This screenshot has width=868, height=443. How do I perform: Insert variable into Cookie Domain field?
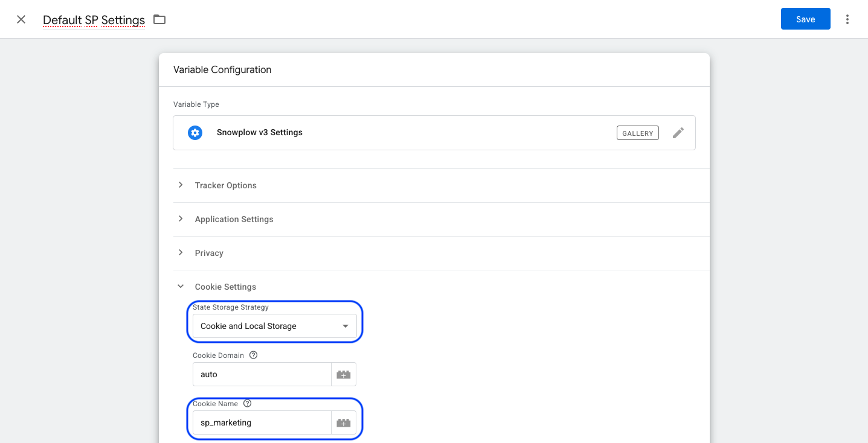pyautogui.click(x=344, y=374)
